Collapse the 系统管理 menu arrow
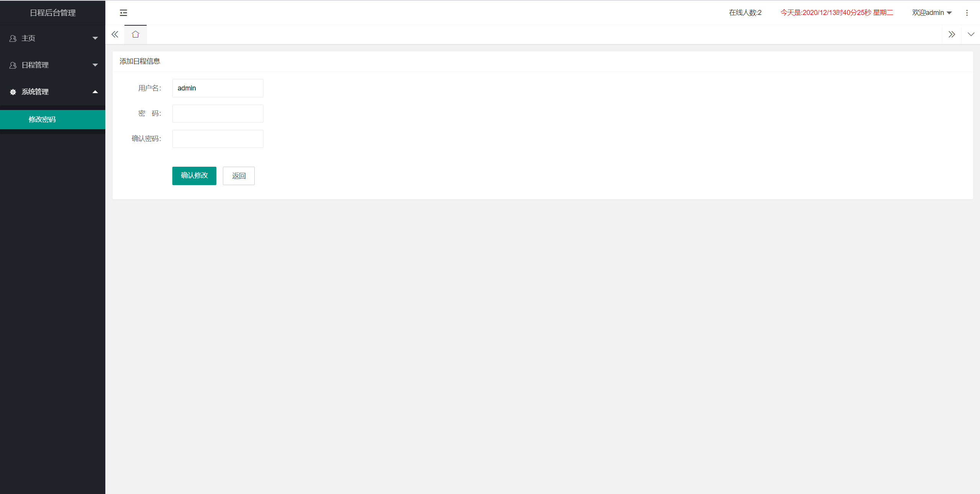The height and width of the screenshot is (494, 980). pos(95,92)
